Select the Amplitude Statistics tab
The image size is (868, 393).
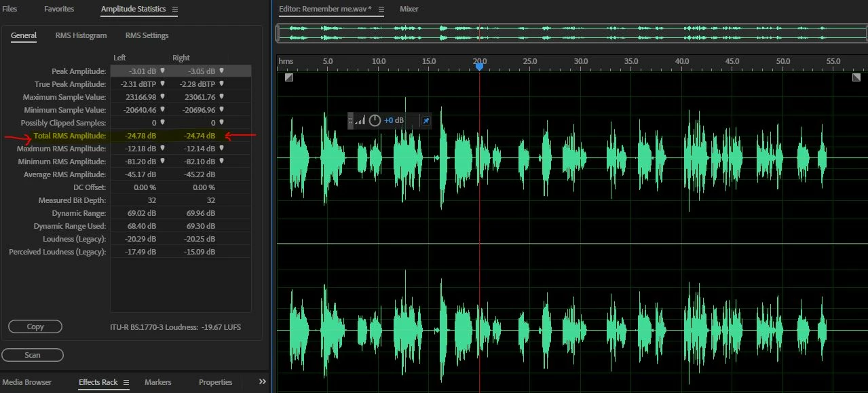(133, 9)
